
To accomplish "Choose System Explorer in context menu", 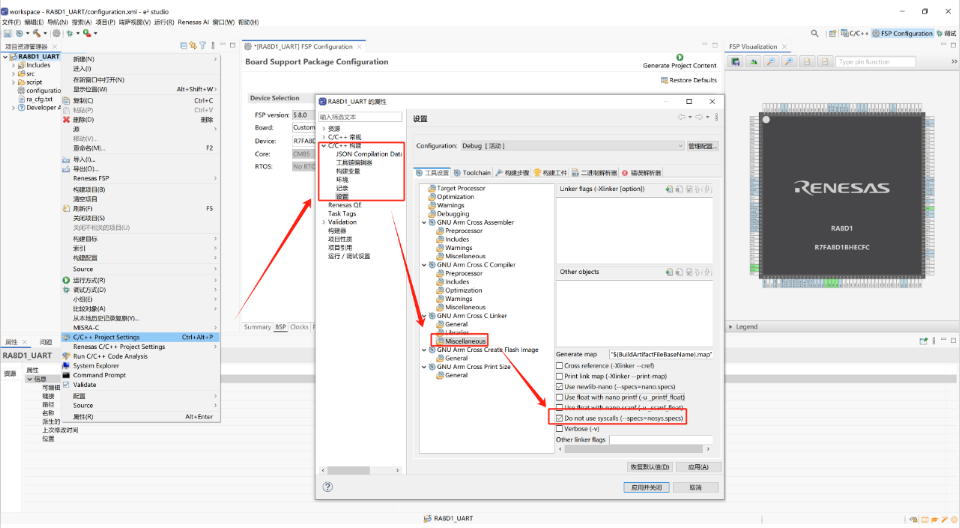I will point(140,366).
